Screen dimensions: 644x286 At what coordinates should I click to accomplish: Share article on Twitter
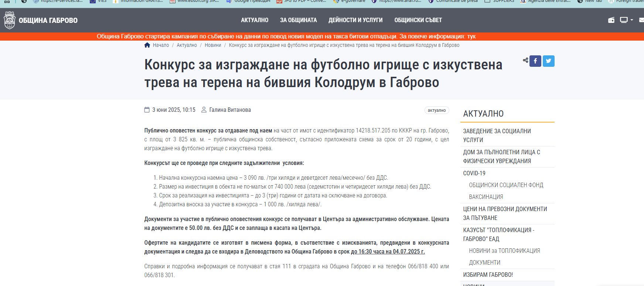[549, 61]
